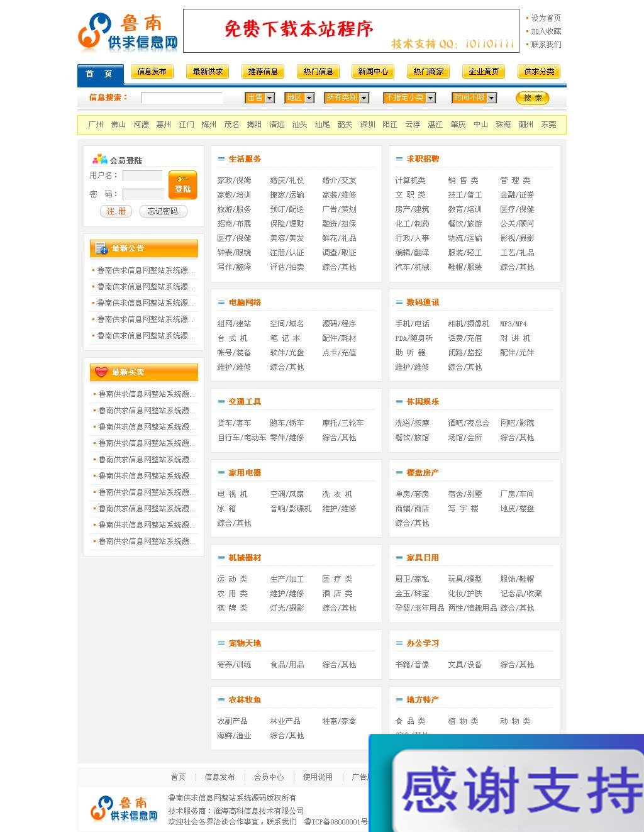Image resolution: width=644 pixels, height=832 pixels.
Task: Click the 组网/建站 subcategory link
Action: click(x=234, y=324)
